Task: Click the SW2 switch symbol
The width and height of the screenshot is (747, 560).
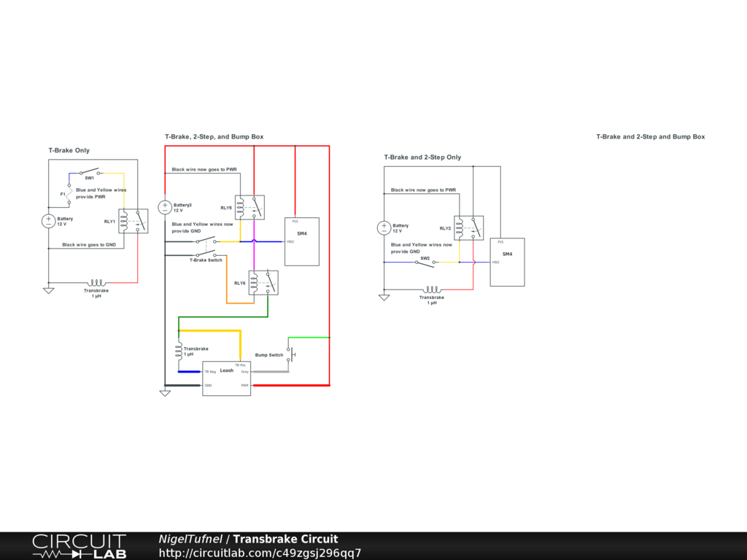Action: click(425, 262)
